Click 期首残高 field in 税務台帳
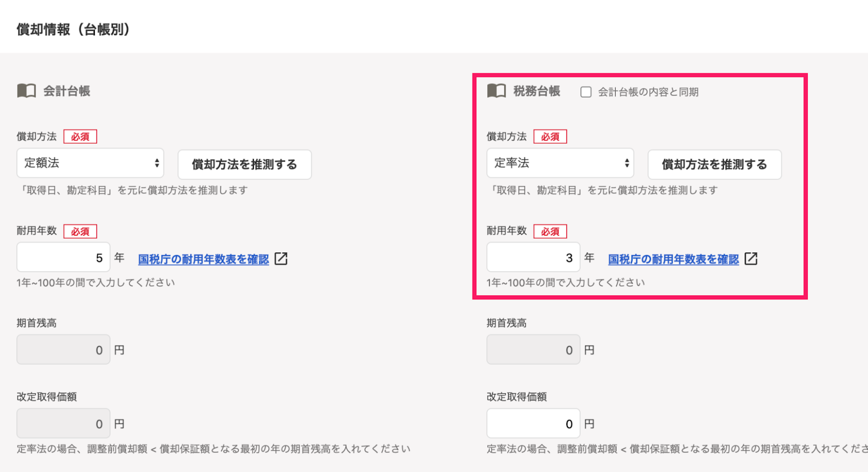 533,349
